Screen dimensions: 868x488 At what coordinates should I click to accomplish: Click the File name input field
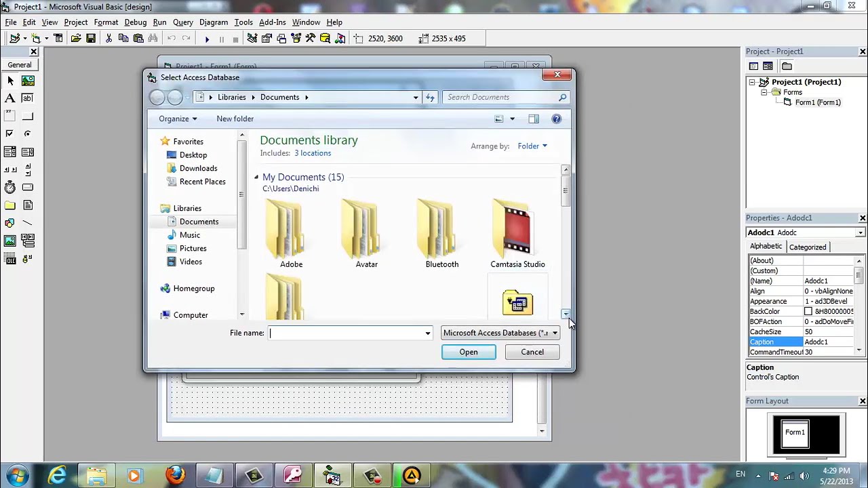tap(346, 333)
